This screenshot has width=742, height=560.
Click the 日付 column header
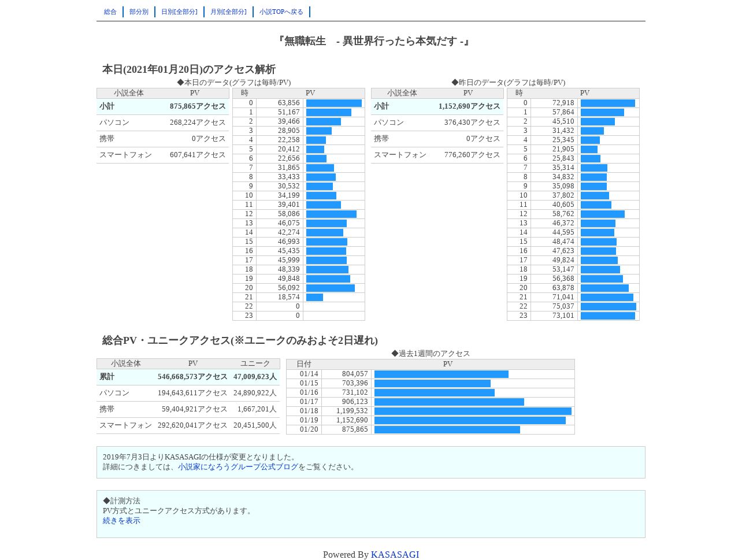click(304, 364)
